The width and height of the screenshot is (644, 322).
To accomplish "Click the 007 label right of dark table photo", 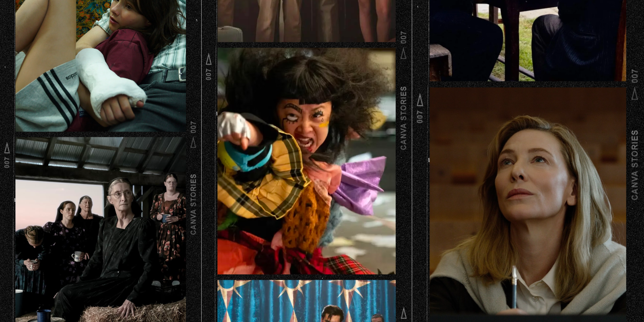I will pyautogui.click(x=635, y=76).
